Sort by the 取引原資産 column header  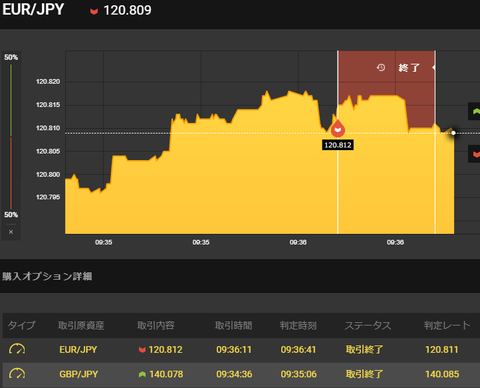(x=81, y=325)
